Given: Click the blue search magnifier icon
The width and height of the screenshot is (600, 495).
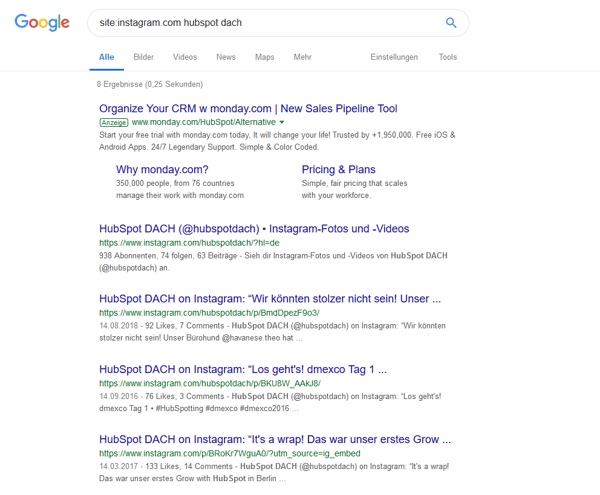Looking at the screenshot, I should (451, 23).
